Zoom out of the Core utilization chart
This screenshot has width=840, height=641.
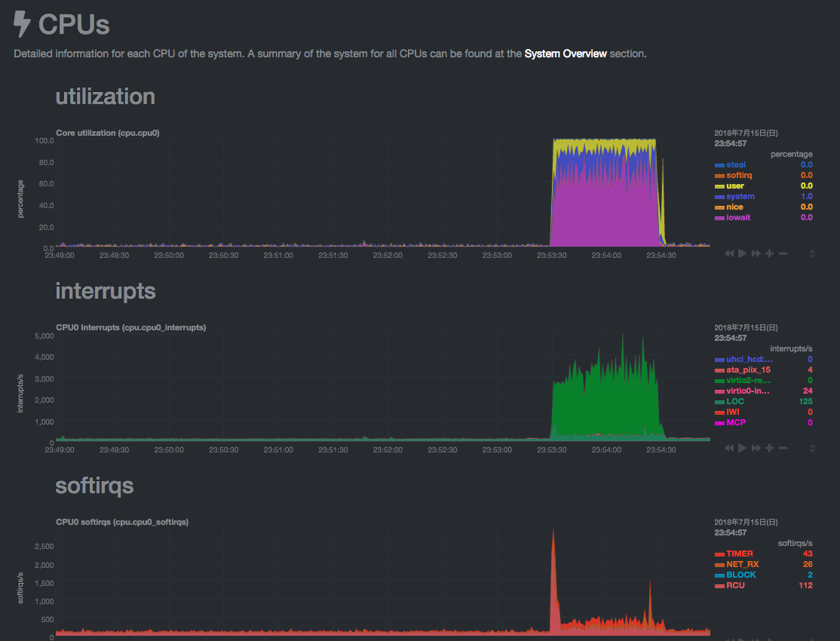point(783,253)
